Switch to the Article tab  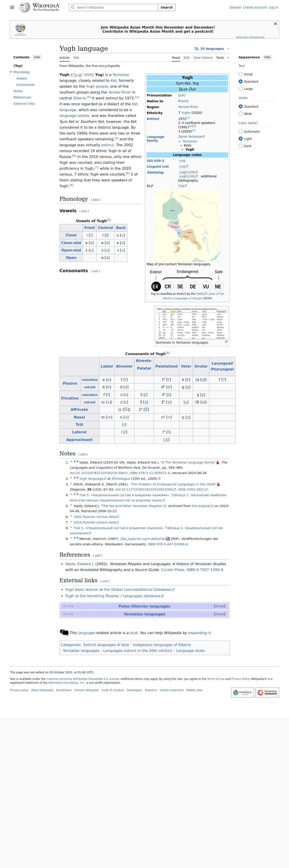click(64, 58)
